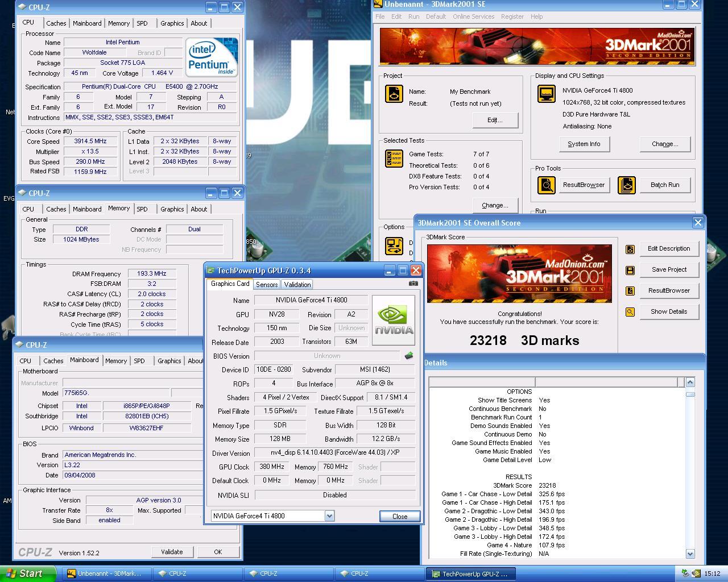The image size is (728, 582).
Task: Click the Close button in GPU-Z
Action: [x=400, y=516]
